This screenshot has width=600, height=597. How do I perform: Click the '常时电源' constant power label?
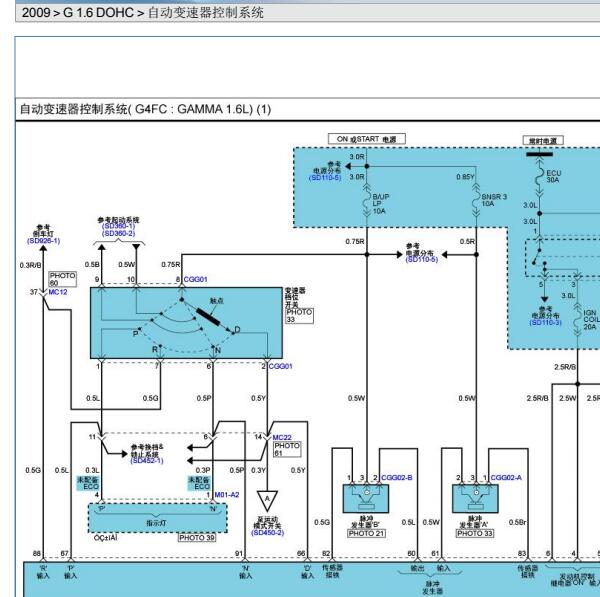pyautogui.click(x=543, y=141)
